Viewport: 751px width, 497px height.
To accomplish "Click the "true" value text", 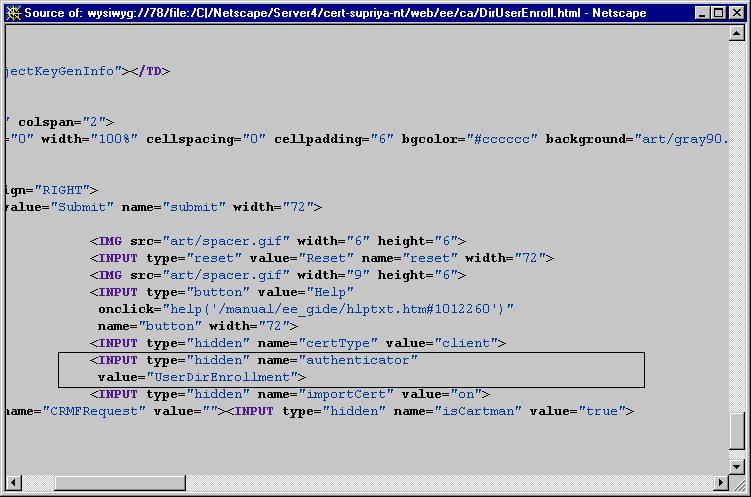I will [x=602, y=411].
